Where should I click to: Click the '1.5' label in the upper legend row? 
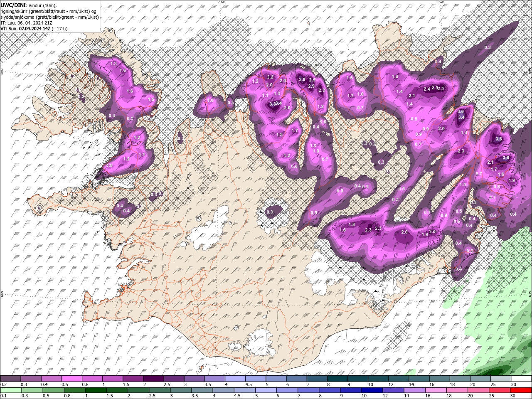coord(126,385)
